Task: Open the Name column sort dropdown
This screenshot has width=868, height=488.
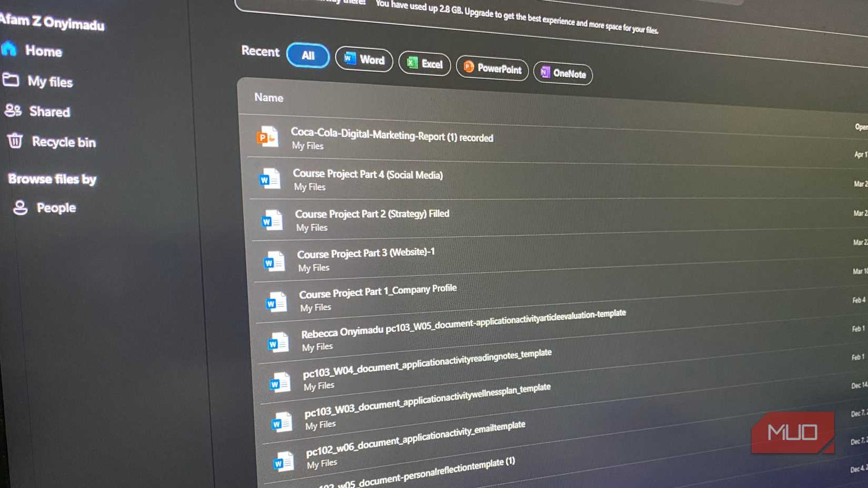Action: tap(268, 97)
